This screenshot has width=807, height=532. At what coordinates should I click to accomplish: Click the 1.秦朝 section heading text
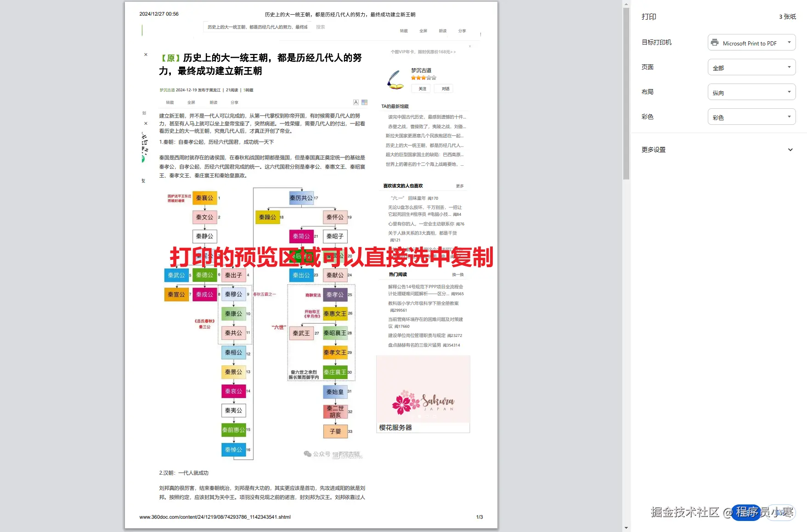[216, 142]
